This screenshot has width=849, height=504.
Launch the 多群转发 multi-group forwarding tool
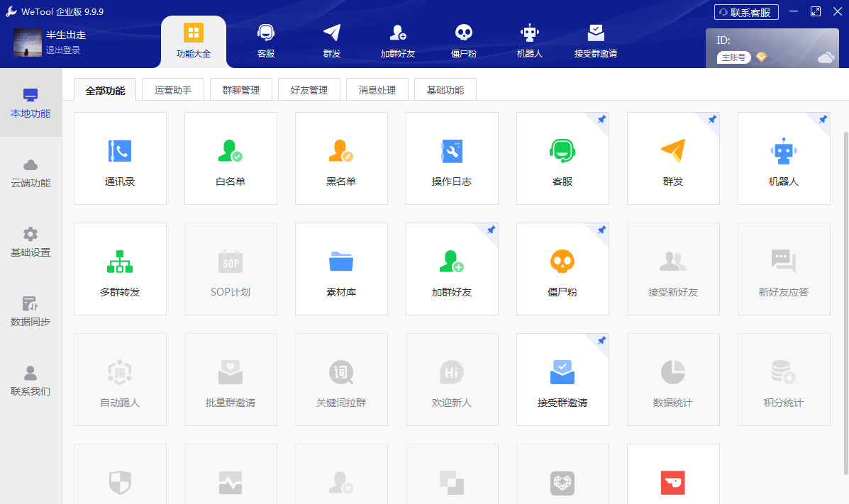pos(120,269)
